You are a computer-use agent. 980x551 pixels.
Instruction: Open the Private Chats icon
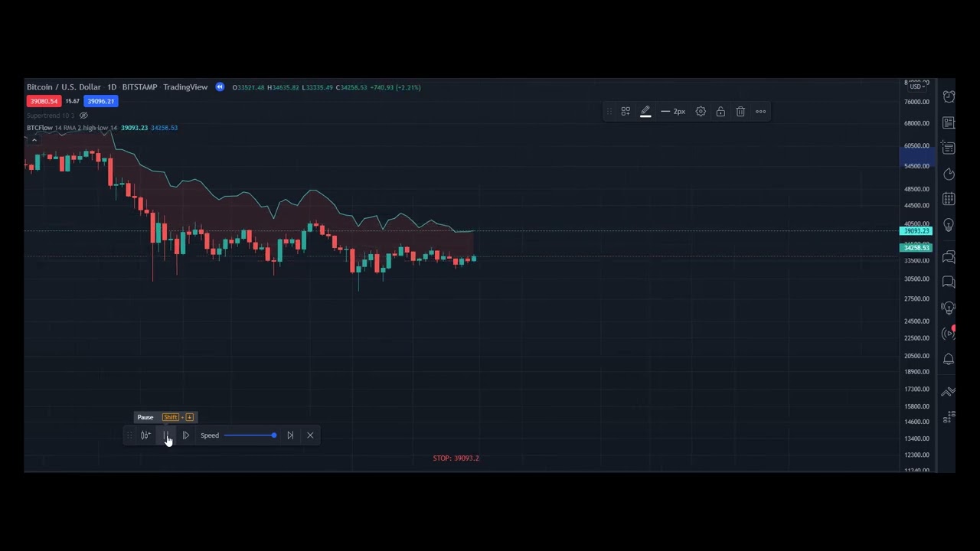click(x=949, y=282)
